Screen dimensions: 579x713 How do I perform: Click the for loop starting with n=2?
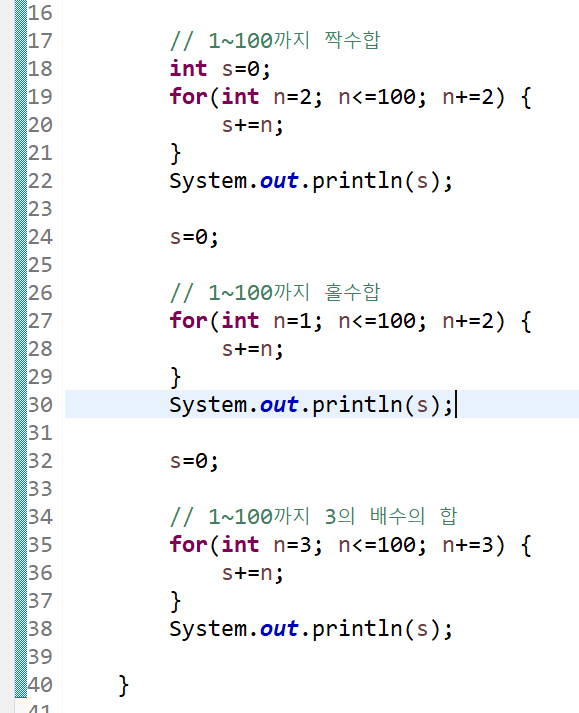[350, 97]
